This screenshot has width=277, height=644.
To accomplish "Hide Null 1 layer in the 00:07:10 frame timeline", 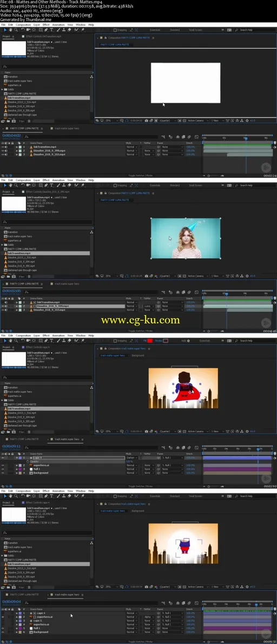I will coord(3,469).
